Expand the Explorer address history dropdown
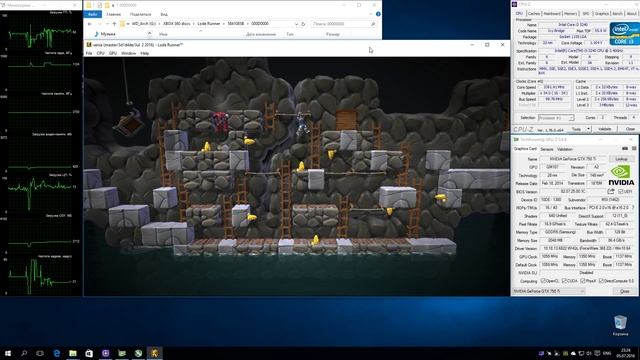Viewport: 640px width, 360px height. pos(296,24)
